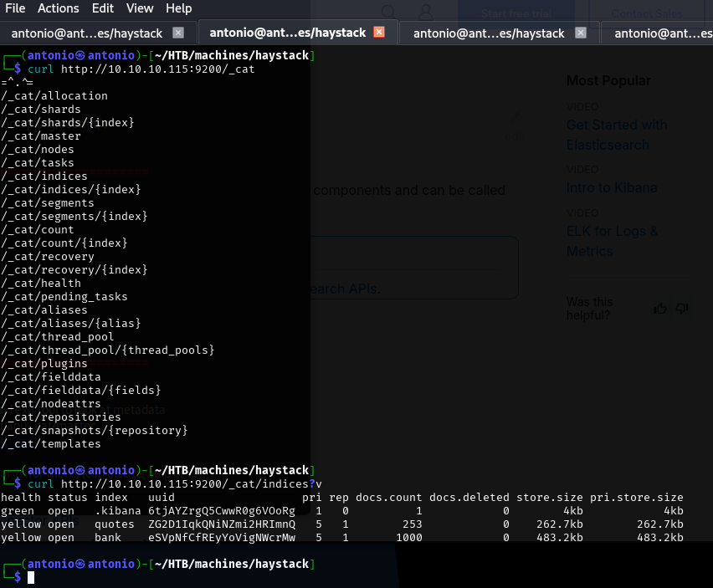Screen dimensions: 713x588
Task: Click Contact Sales button in background page
Action: click(647, 13)
